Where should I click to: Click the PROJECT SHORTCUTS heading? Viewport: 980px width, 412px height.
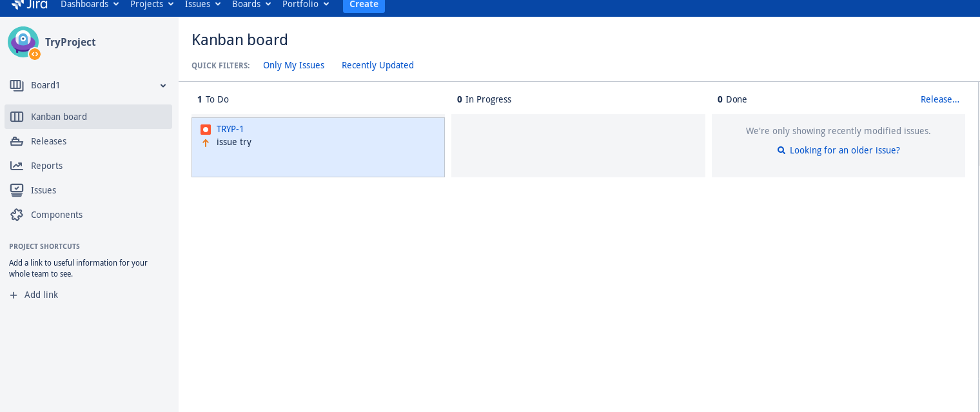pyautogui.click(x=44, y=246)
